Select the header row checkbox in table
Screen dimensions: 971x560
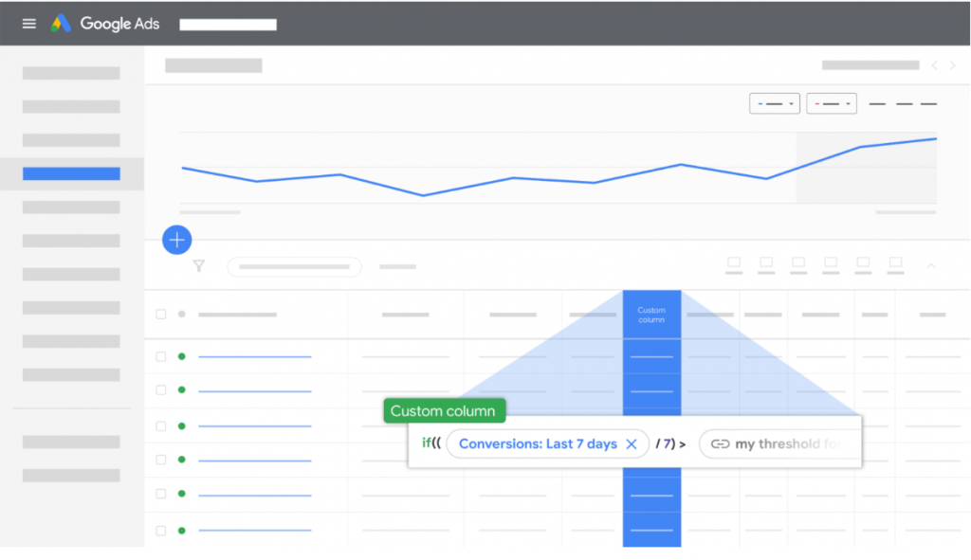[x=161, y=315]
